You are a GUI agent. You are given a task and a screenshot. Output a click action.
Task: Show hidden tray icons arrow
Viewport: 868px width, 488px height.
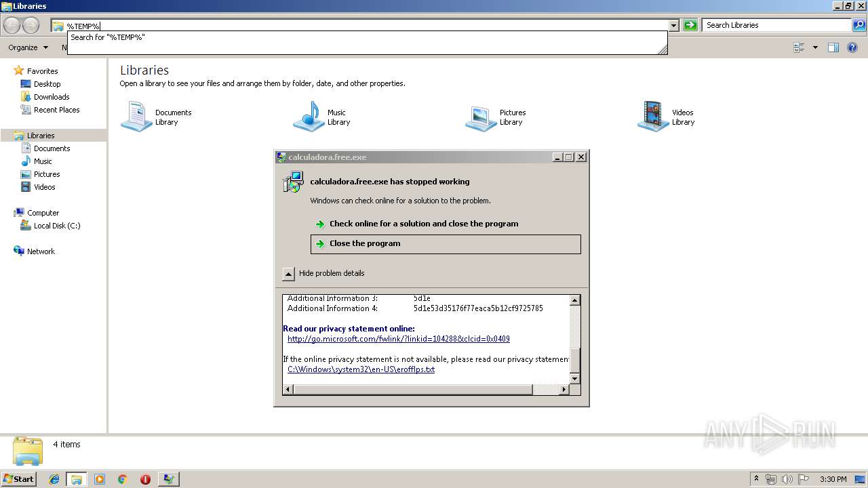(x=756, y=479)
